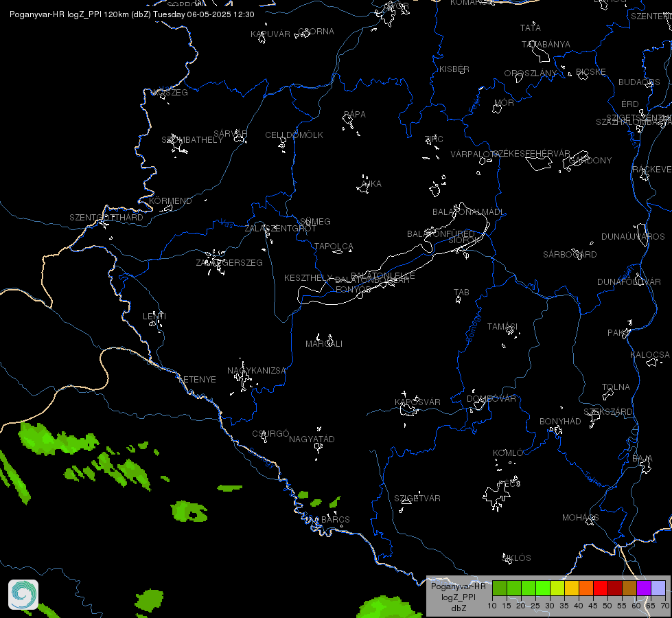Click the TAPOLCA city label
The width and height of the screenshot is (672, 618).
coord(334,247)
